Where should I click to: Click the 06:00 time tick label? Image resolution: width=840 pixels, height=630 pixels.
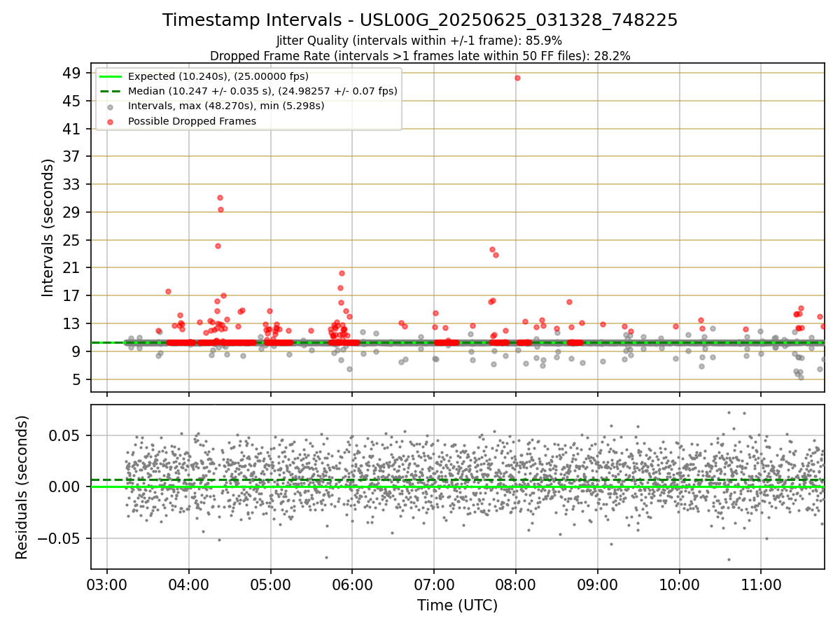click(x=352, y=584)
